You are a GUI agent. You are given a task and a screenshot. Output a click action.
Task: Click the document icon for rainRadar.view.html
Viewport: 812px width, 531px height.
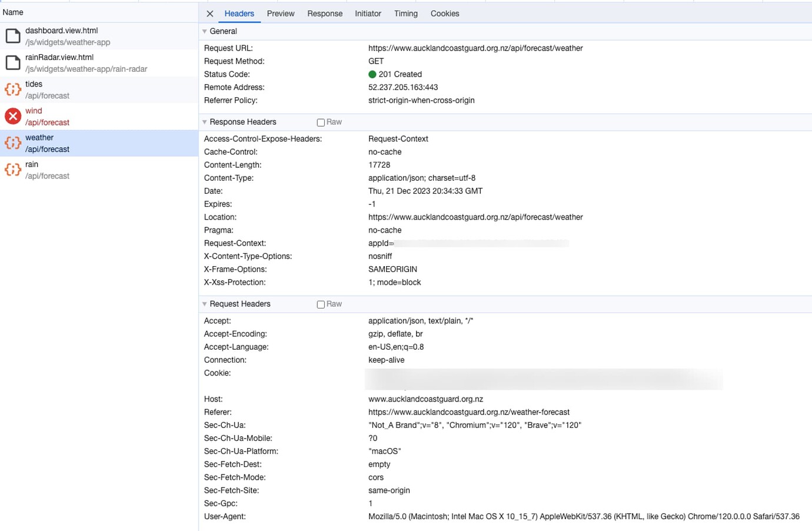14,62
